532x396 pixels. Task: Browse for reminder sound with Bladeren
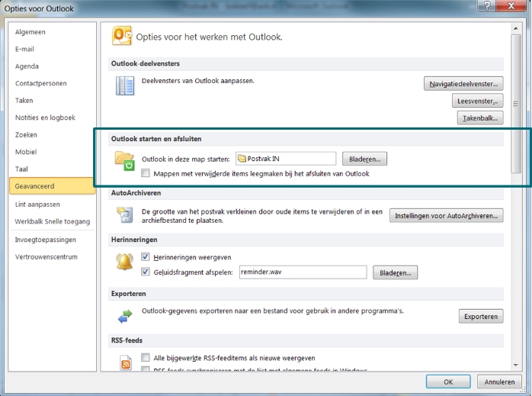(396, 272)
